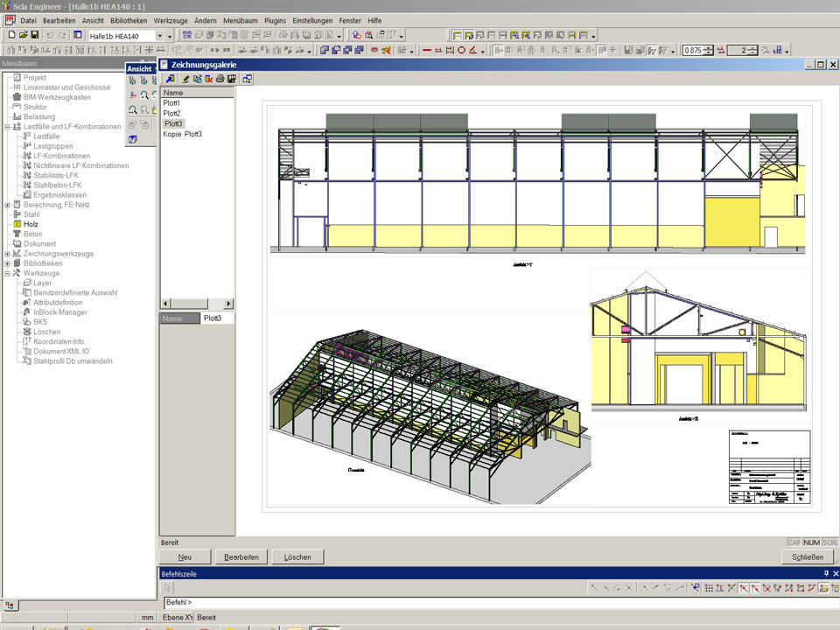Expand the Berechnung, FE-Netz tree node
Screen dimensions: 840x630
click(8, 205)
